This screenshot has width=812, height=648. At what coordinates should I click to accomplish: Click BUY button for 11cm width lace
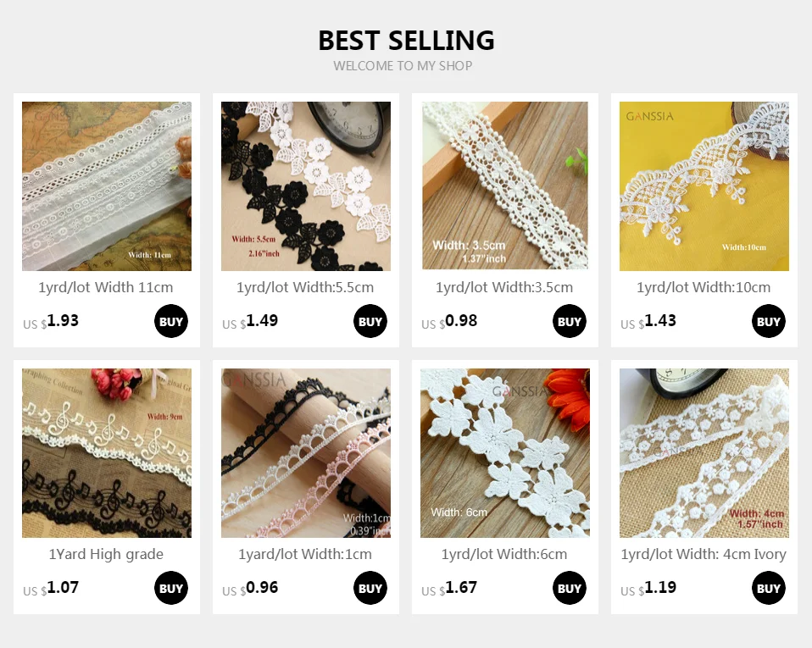coord(171,321)
